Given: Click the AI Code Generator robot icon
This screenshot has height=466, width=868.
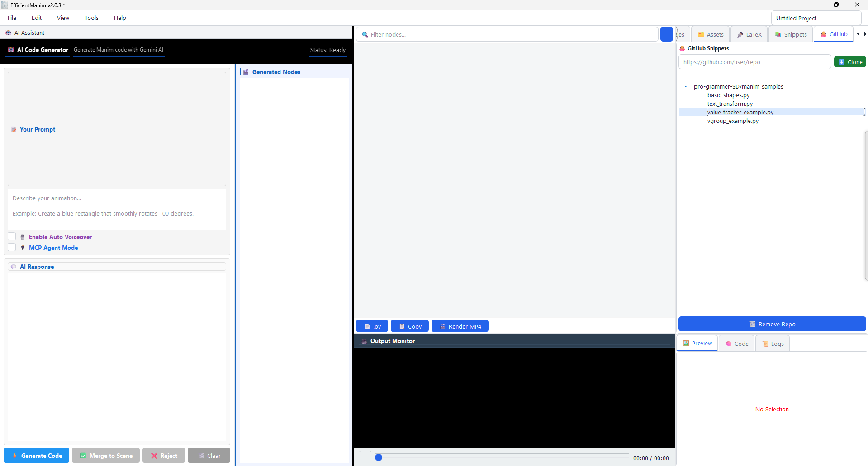Looking at the screenshot, I should click(x=11, y=50).
